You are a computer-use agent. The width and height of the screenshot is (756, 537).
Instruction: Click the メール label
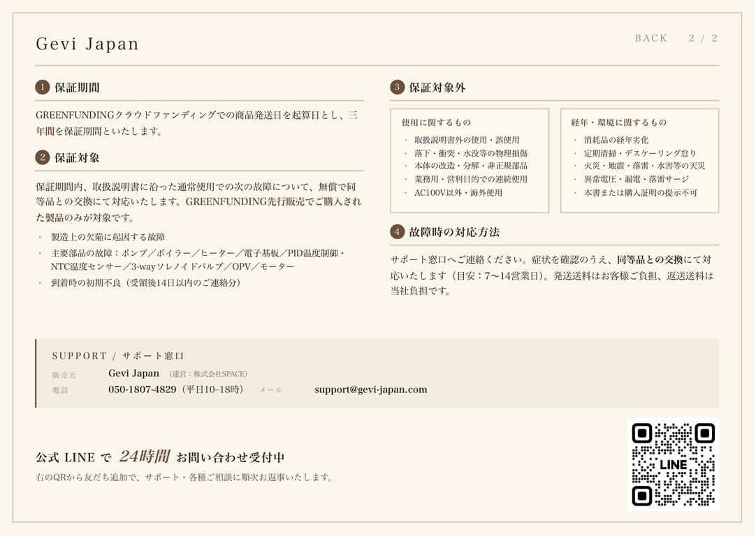pos(270,390)
